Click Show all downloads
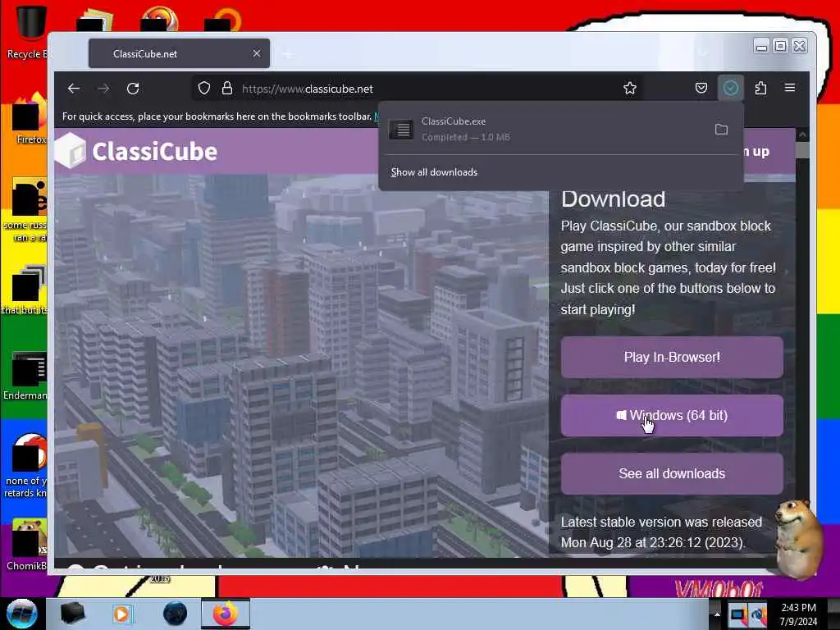This screenshot has width=840, height=630. pos(434,172)
